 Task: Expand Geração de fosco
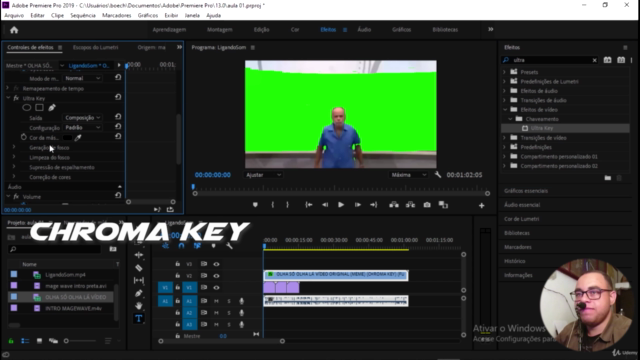pyautogui.click(x=14, y=147)
